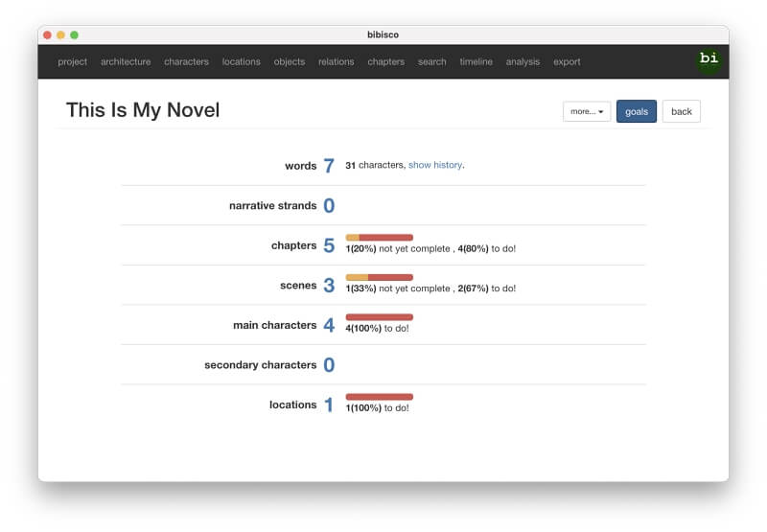Open the objects section

click(290, 61)
